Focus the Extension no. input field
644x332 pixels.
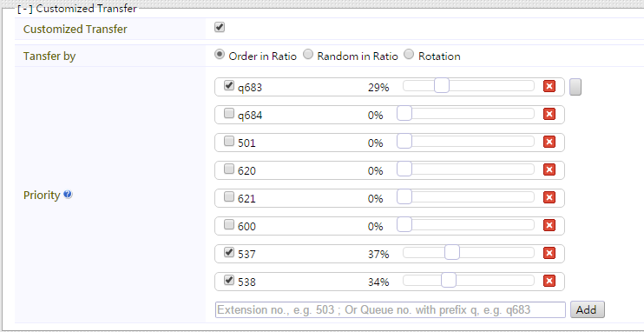[391, 309]
